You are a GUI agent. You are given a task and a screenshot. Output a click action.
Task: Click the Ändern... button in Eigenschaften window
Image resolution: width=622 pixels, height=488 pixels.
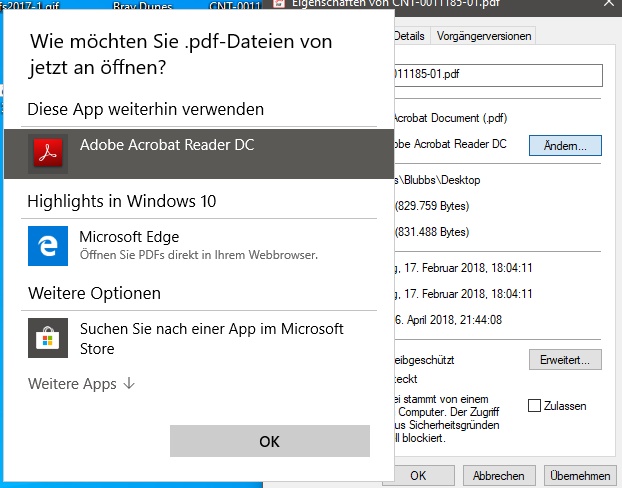click(x=565, y=146)
